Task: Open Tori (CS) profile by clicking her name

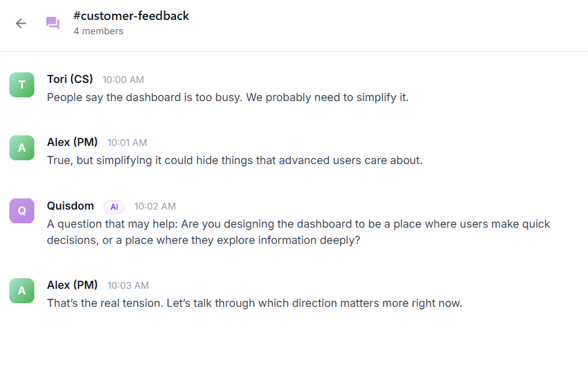Action: pos(69,79)
